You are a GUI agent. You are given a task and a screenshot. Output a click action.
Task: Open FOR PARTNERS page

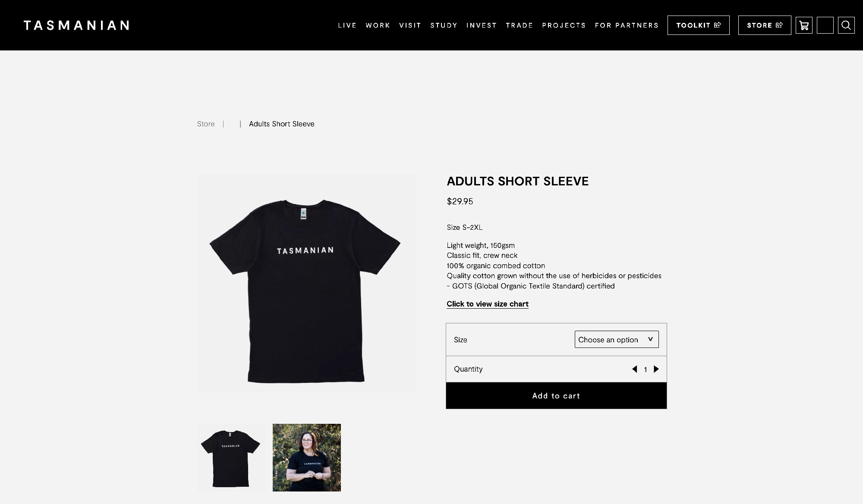click(627, 25)
